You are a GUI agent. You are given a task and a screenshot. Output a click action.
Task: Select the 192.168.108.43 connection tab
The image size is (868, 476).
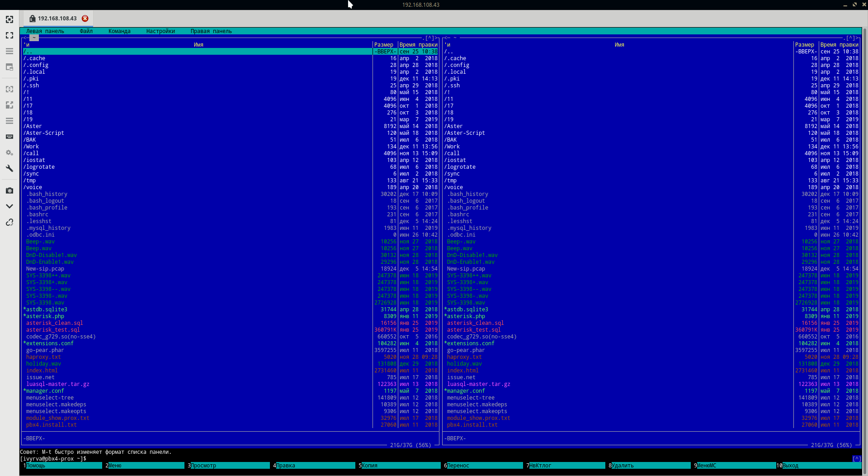pos(57,19)
